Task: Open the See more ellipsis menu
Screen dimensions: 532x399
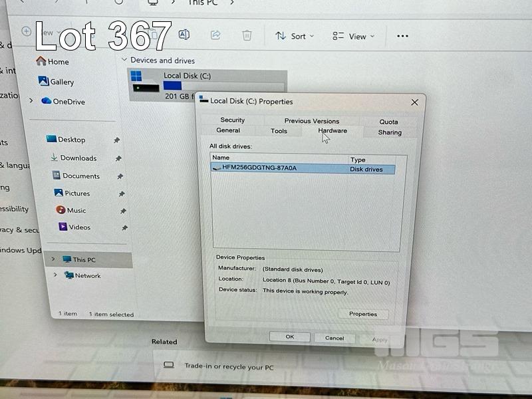Action: click(x=402, y=36)
